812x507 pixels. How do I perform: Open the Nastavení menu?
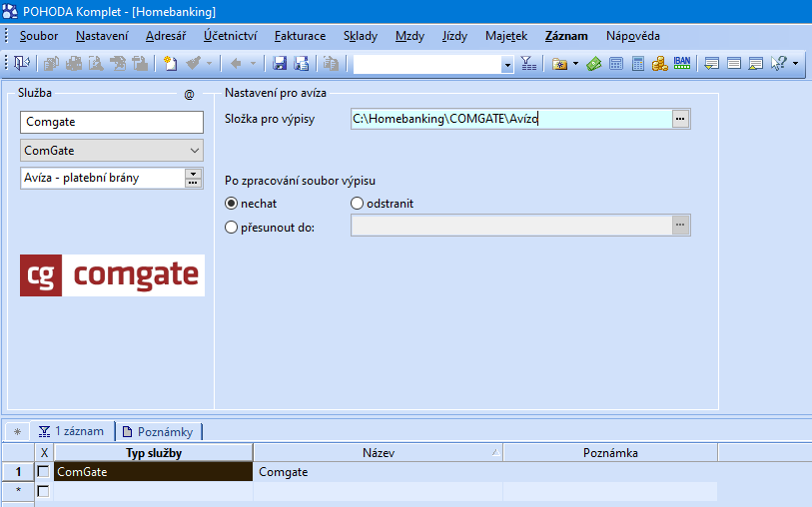coord(102,36)
